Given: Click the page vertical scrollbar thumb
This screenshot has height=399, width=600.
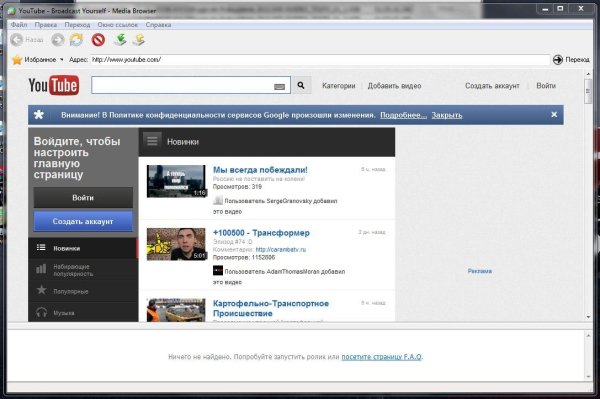Looking at the screenshot, I should click(x=589, y=91).
